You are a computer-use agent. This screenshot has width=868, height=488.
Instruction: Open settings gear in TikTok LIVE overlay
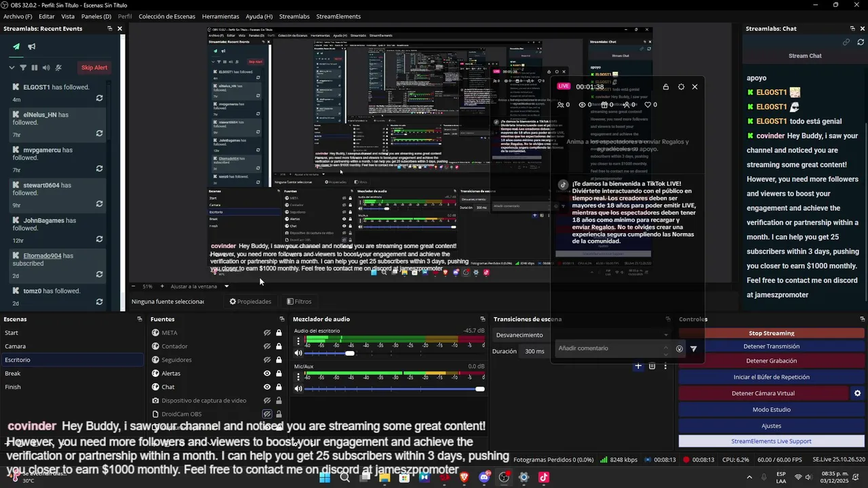[681, 87]
